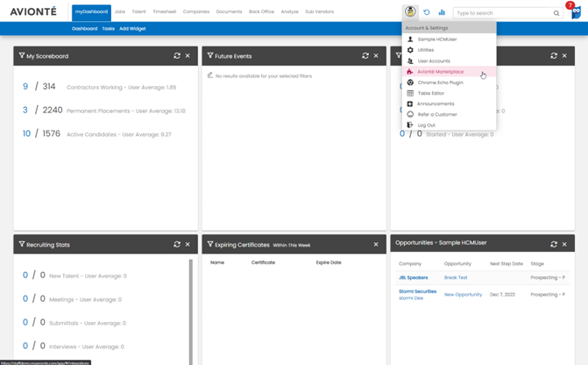This screenshot has width=588, height=365.
Task: Click the red 7 notification badge
Action: [570, 5]
